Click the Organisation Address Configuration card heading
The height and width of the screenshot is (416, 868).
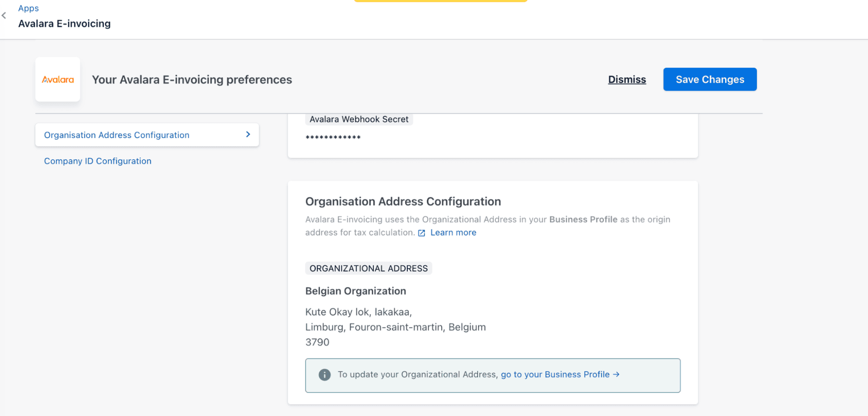pyautogui.click(x=403, y=202)
